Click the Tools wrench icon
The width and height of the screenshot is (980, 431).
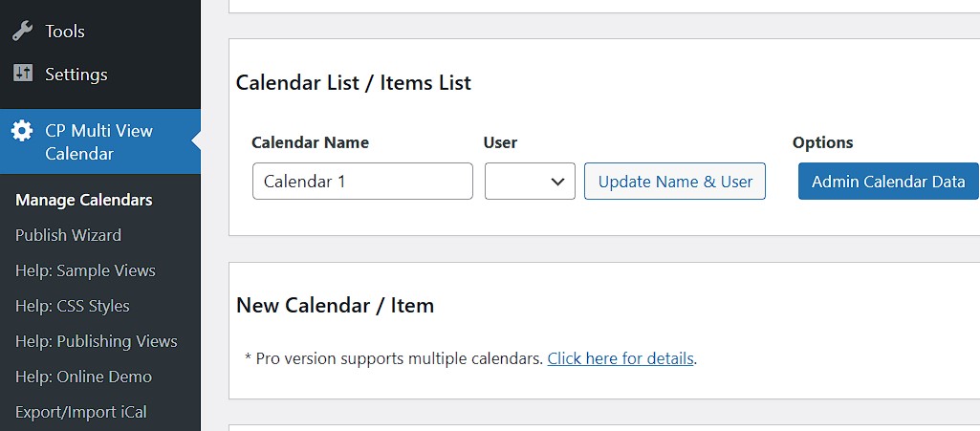point(23,32)
